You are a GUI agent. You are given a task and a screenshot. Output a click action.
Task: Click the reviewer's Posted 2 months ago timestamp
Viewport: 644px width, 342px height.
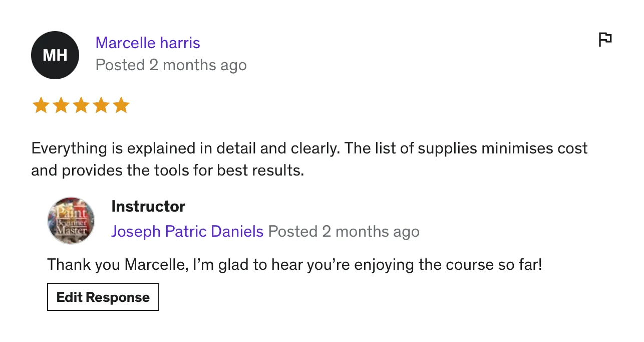[x=171, y=65]
